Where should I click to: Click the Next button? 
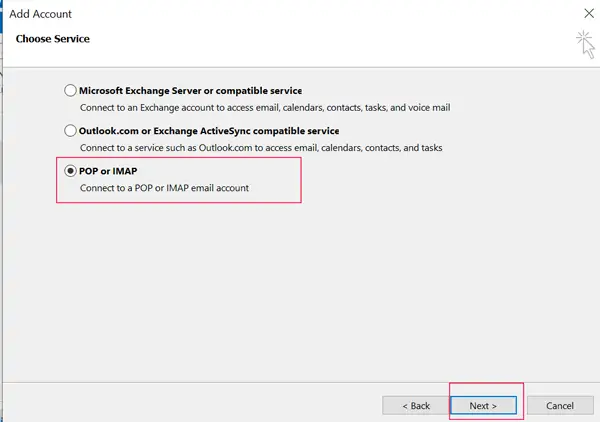483,405
